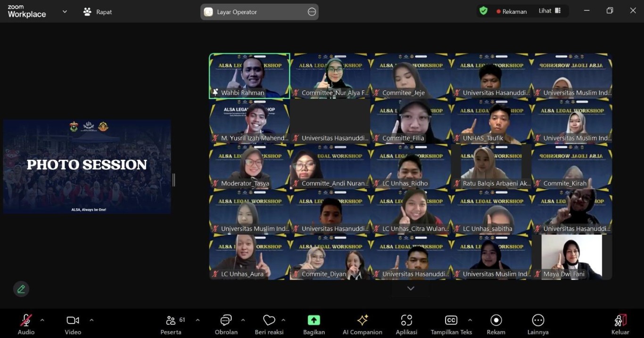The height and width of the screenshot is (338, 644).
Task: Open audio options arrow beside Audio
Action: pos(42,320)
